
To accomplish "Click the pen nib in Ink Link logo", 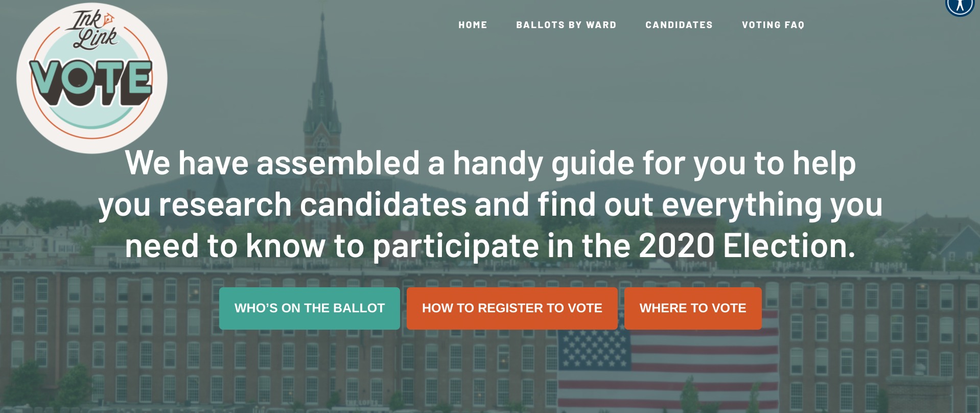I will pyautogui.click(x=108, y=20).
